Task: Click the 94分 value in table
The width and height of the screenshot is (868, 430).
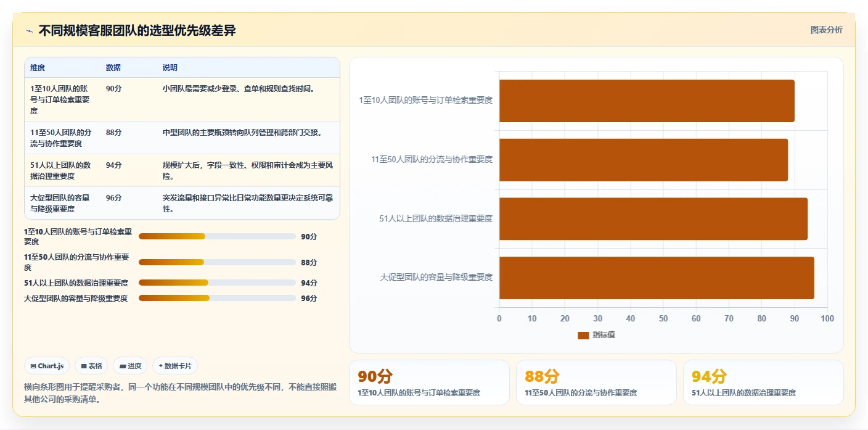Action: pos(114,165)
